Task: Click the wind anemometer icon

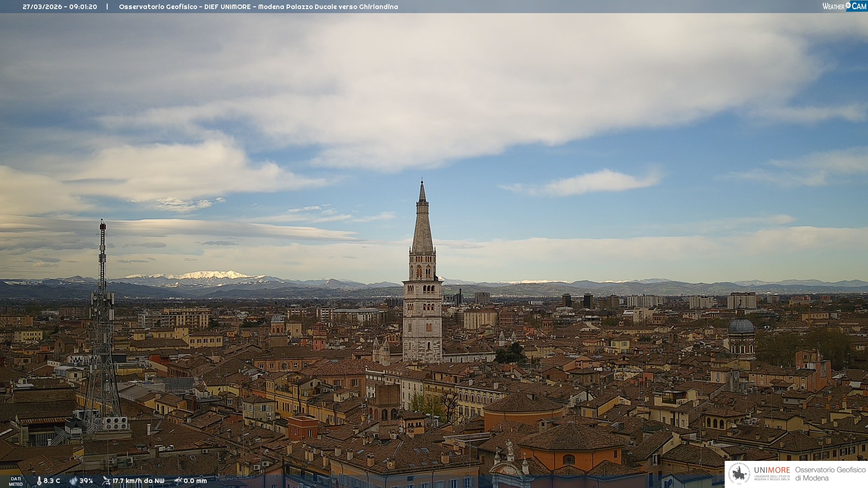Action: [x=106, y=481]
